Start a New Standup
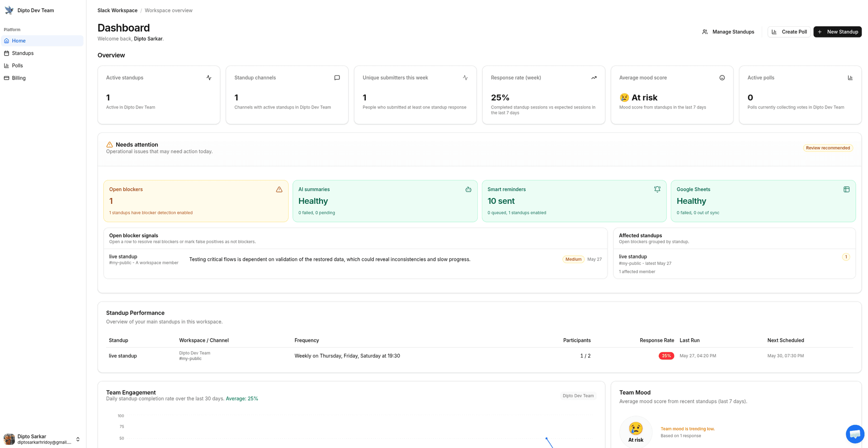This screenshot has width=868, height=448. click(x=837, y=32)
